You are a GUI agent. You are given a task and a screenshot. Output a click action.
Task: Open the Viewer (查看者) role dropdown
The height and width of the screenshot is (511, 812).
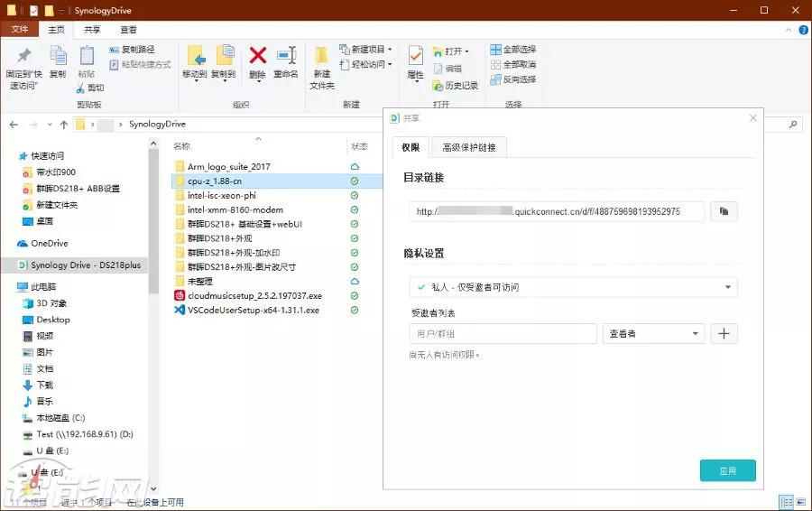pyautogui.click(x=653, y=334)
